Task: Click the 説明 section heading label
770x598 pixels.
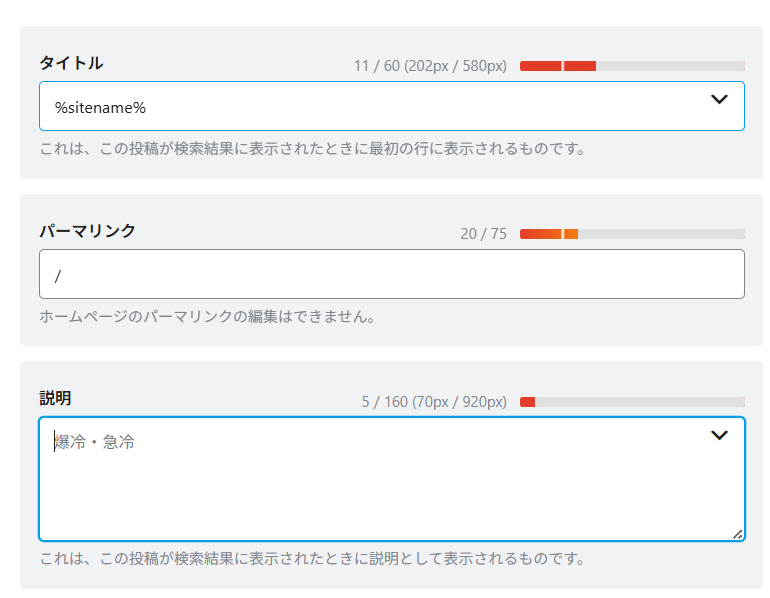Action: click(x=55, y=398)
